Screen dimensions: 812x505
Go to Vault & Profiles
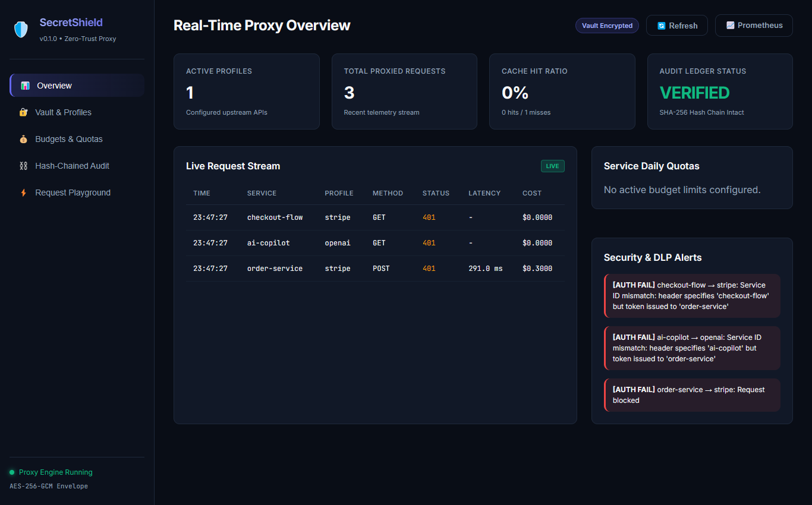pos(77,112)
